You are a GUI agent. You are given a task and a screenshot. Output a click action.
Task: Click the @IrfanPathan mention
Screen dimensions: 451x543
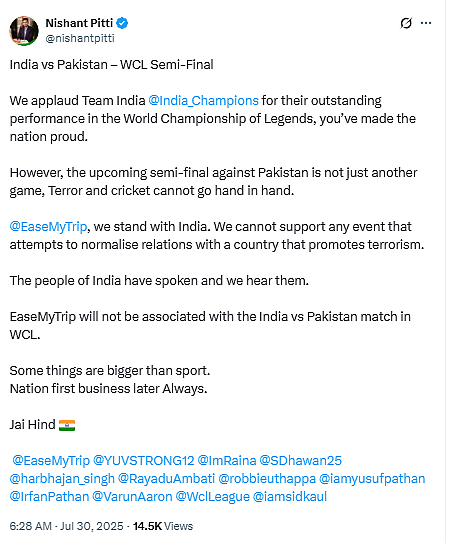click(49, 497)
